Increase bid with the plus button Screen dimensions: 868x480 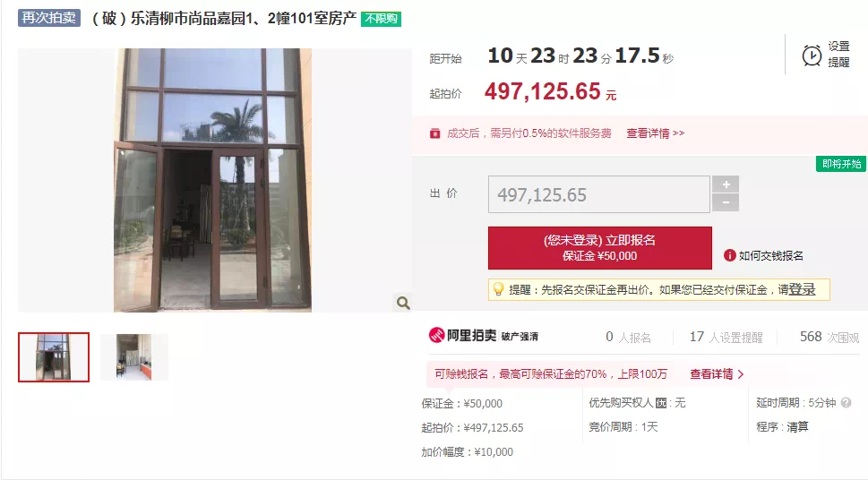726,184
